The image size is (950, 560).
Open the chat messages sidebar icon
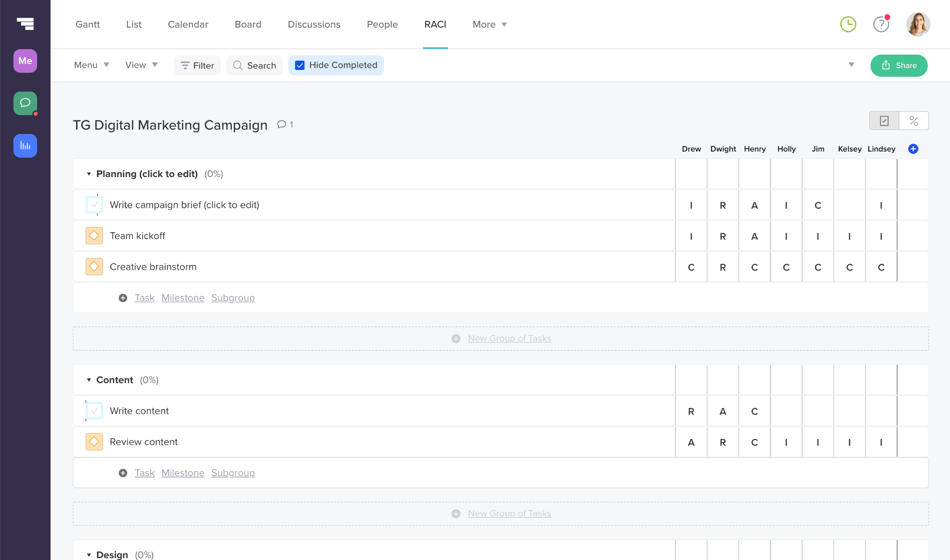25,103
